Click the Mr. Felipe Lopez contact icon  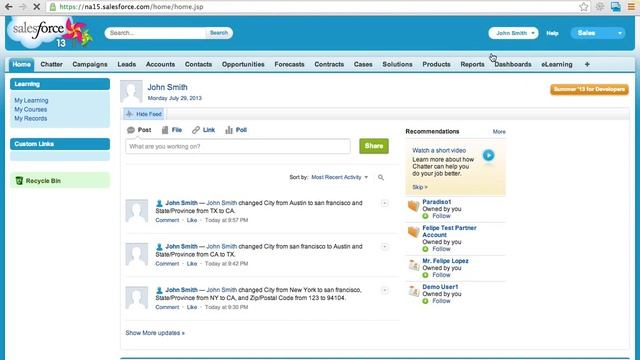click(414, 265)
